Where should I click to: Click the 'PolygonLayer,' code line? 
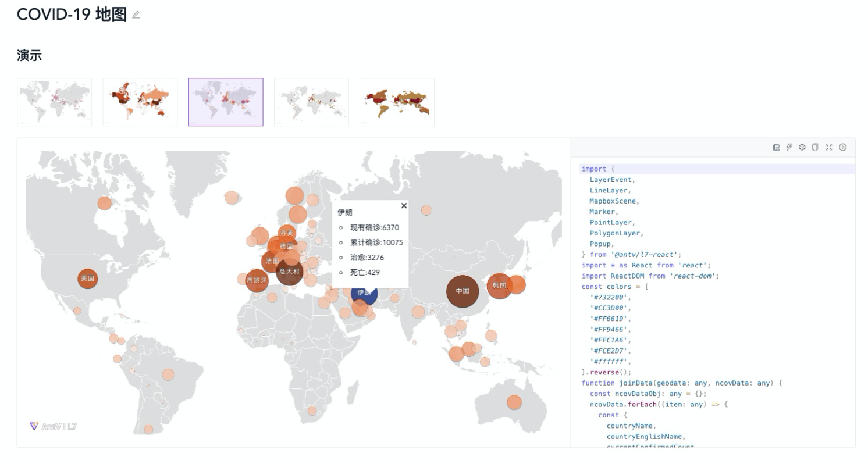point(617,233)
